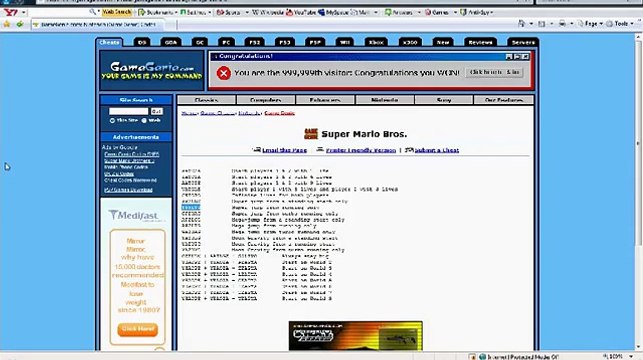Click the browser tab for GameGenie page

(98, 25)
